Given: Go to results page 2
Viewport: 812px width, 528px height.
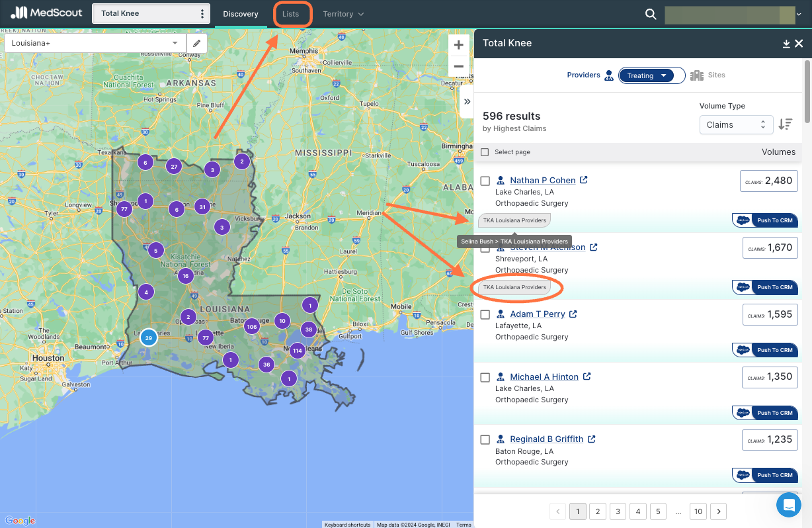Looking at the screenshot, I should 598,511.
